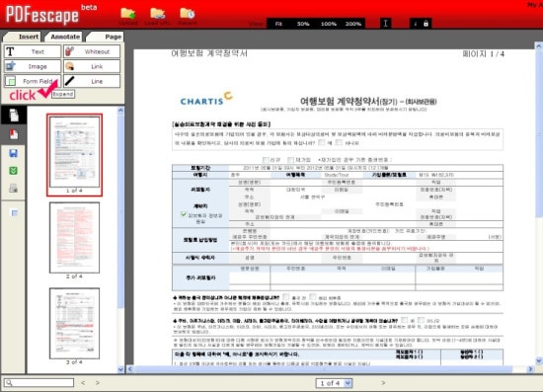Click the red PDF document sidebar icon

(x=14, y=134)
